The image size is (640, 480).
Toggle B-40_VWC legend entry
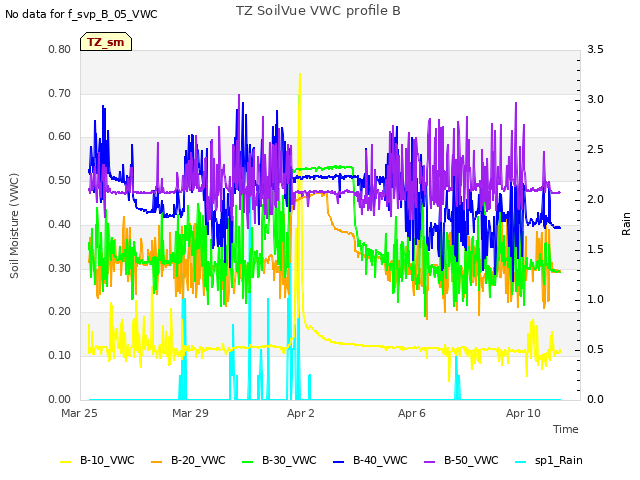pos(370,460)
